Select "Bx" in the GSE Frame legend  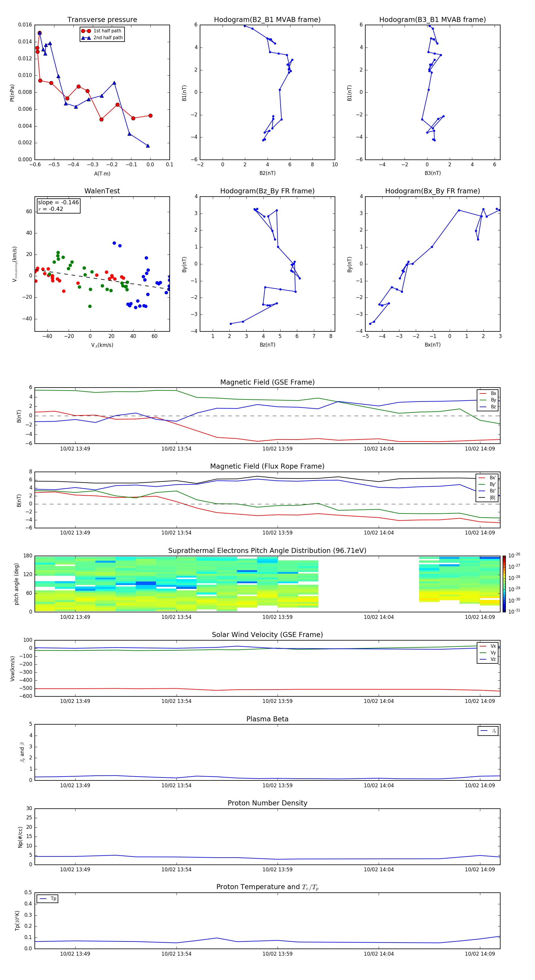(x=488, y=393)
